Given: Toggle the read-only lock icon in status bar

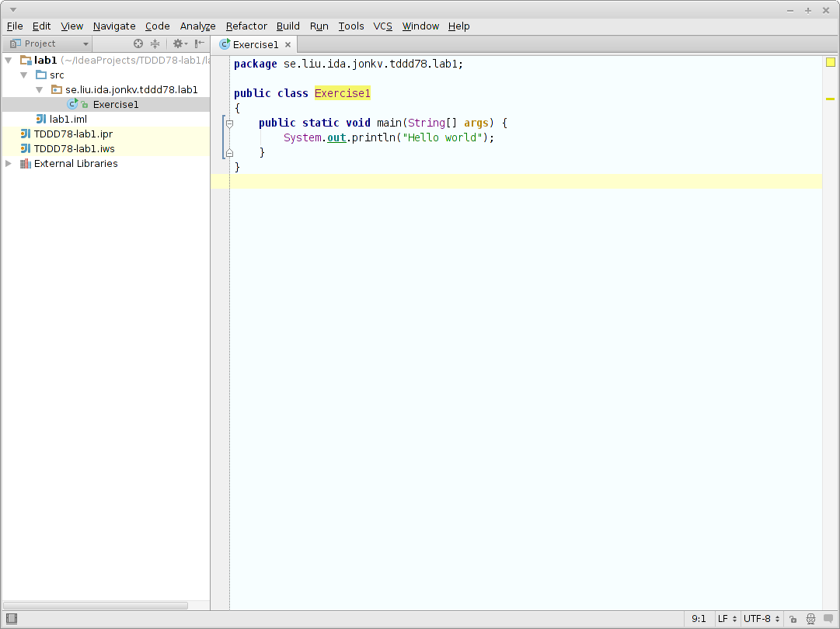Looking at the screenshot, I should 793,619.
